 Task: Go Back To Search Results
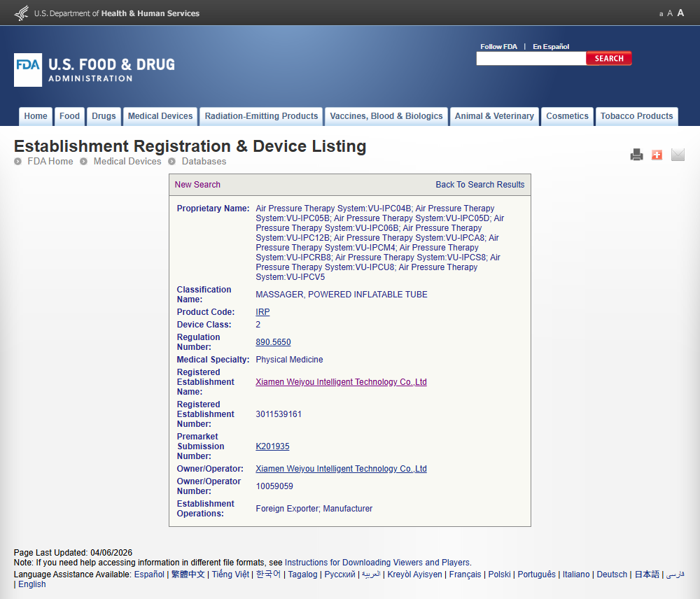[480, 184]
